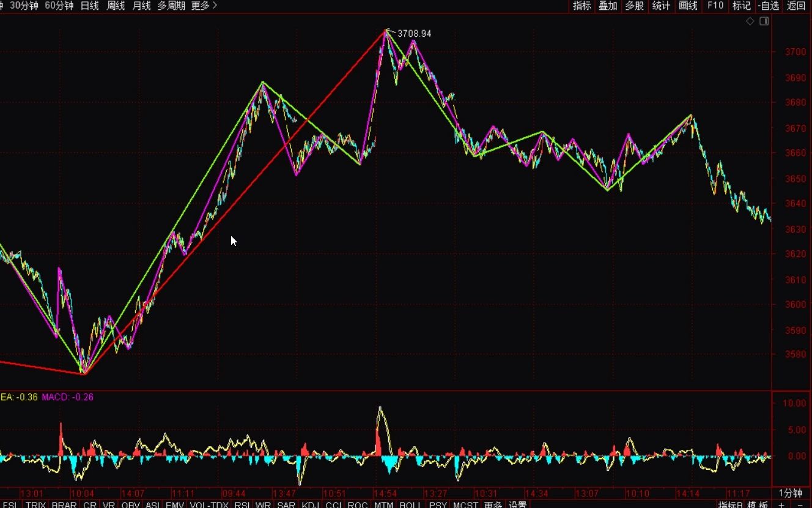Select the RSI indicator tab

[x=242, y=504]
